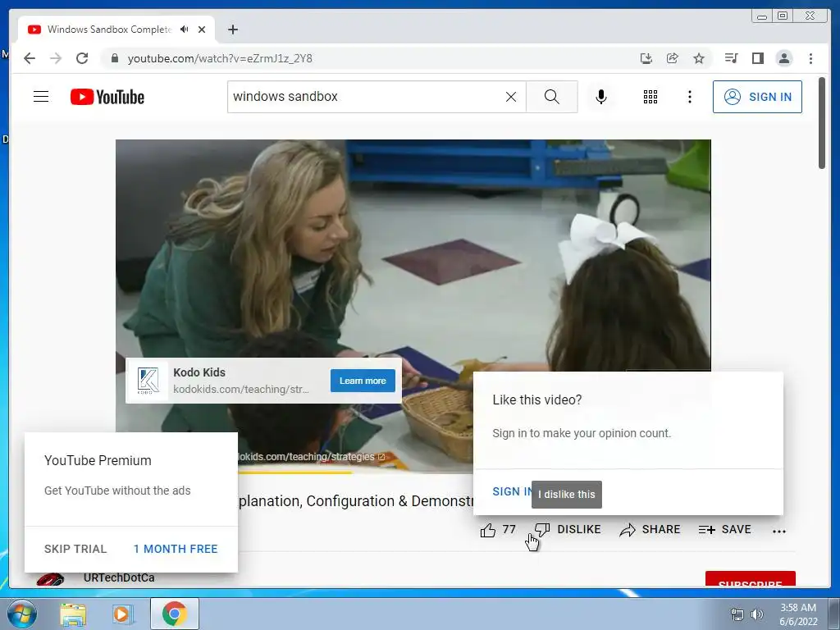Screen dimensions: 840x630
Task: Click Chrome icon in taskbar
Action: tap(174, 614)
